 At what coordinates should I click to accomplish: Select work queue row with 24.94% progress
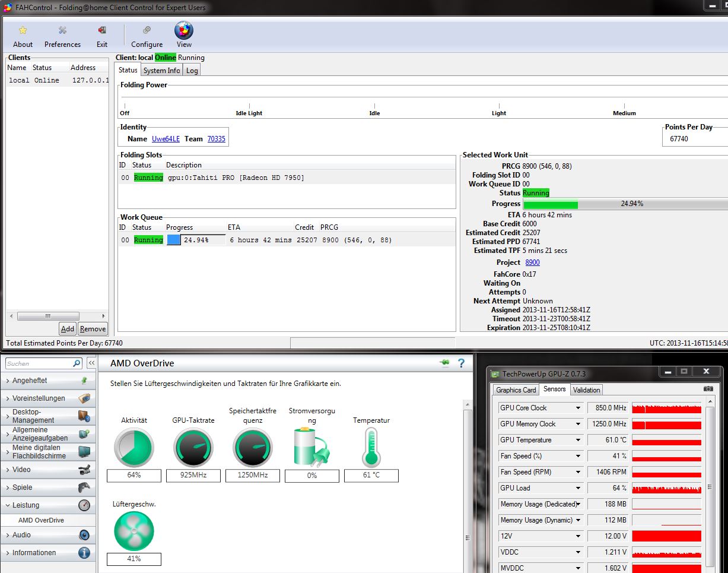287,240
